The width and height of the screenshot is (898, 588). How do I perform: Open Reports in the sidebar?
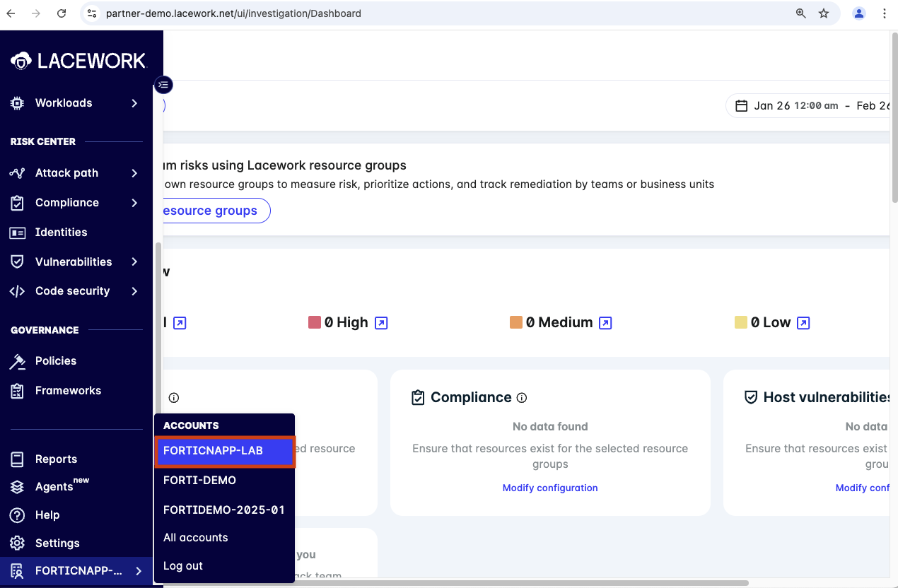point(56,459)
